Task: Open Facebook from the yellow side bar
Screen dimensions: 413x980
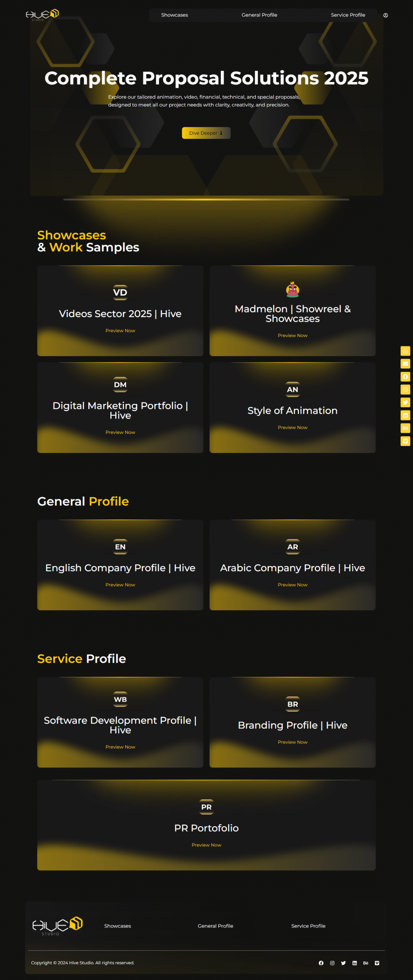Action: click(x=405, y=377)
